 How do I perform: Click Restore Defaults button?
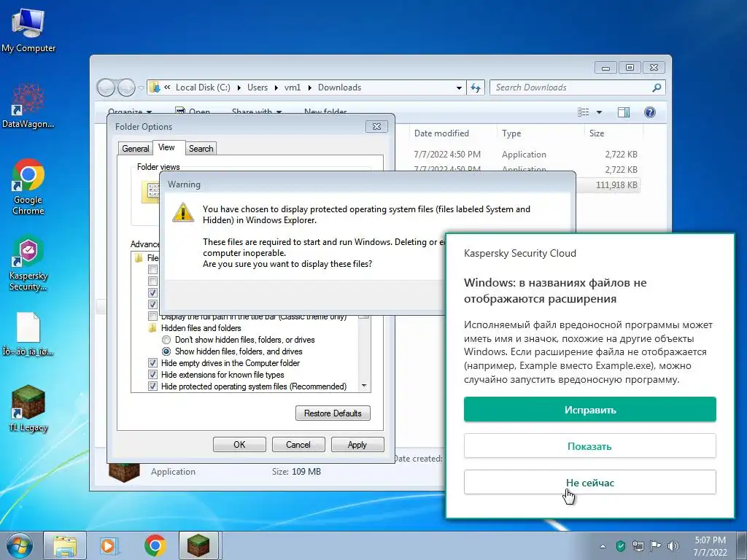tap(333, 413)
